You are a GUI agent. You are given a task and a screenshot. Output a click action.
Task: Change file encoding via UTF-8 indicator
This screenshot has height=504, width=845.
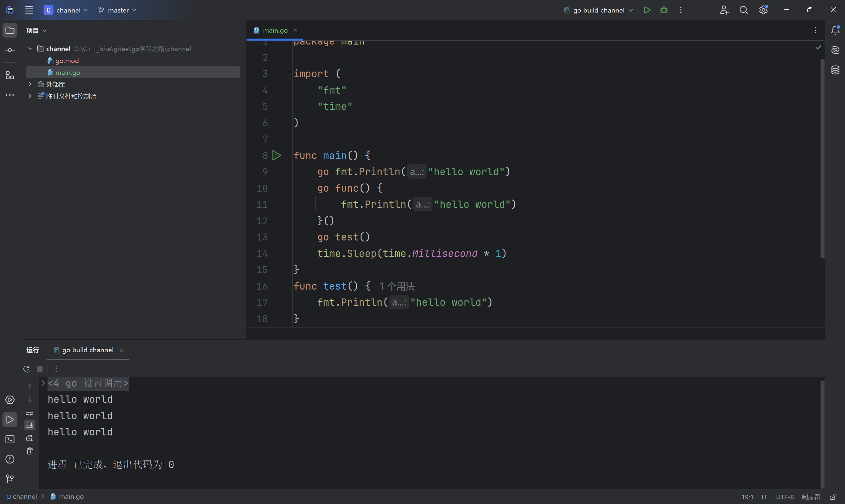point(785,497)
